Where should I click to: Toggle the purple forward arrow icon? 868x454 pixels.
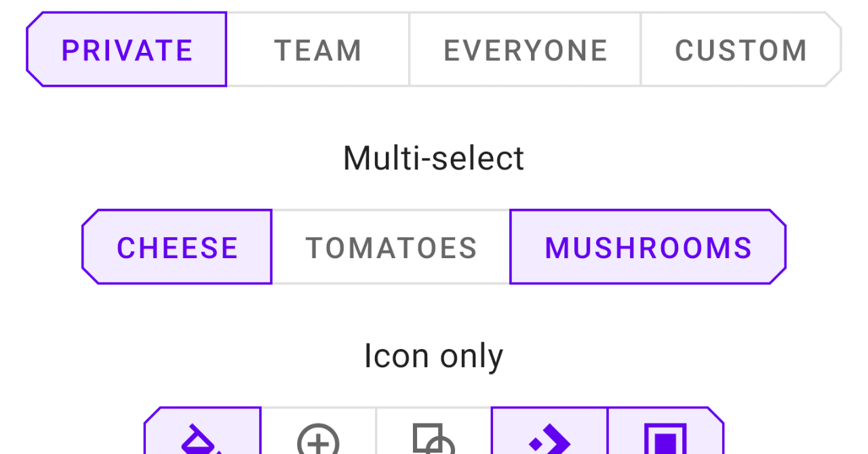pos(549,440)
